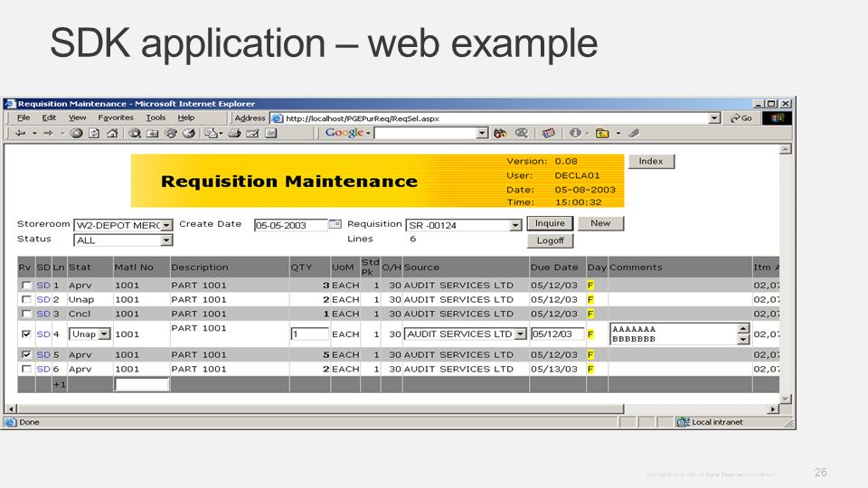Click the Google Up folder icon
The height and width of the screenshot is (488, 868).
point(602,134)
